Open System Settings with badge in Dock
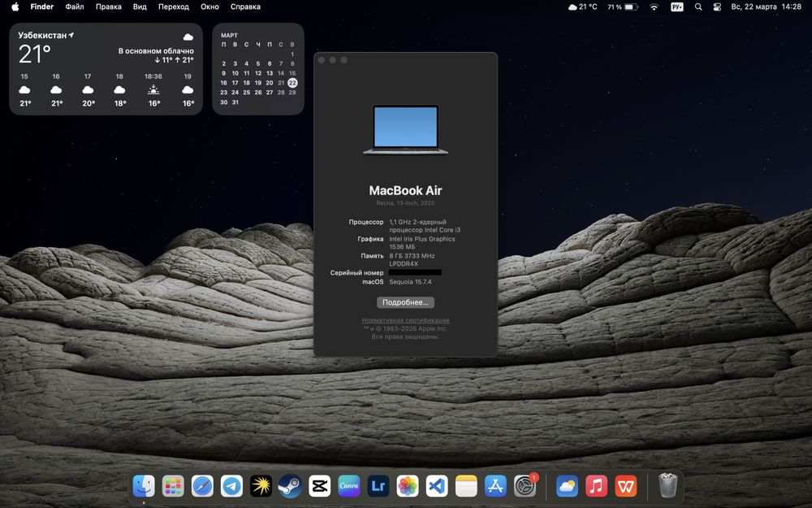The height and width of the screenshot is (508, 812). (x=525, y=486)
